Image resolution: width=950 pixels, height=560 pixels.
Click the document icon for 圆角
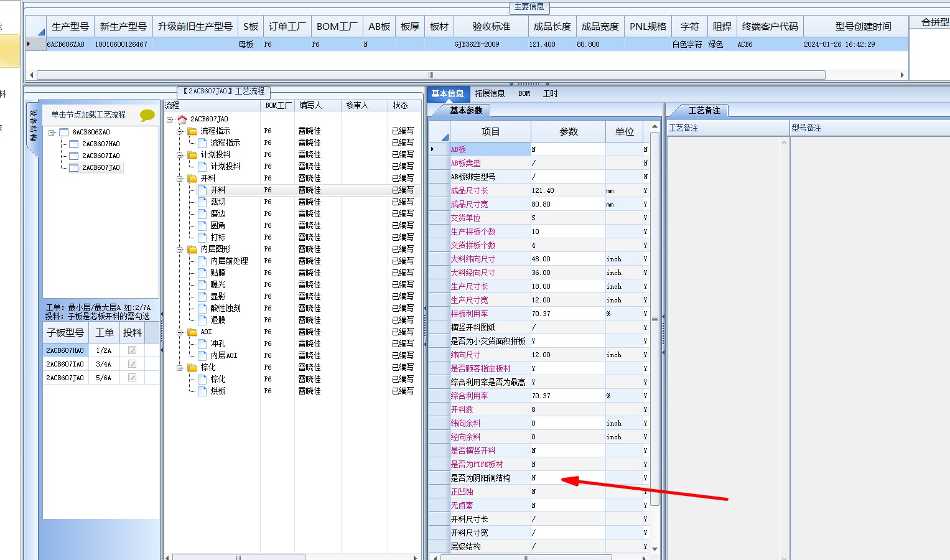[x=202, y=225]
